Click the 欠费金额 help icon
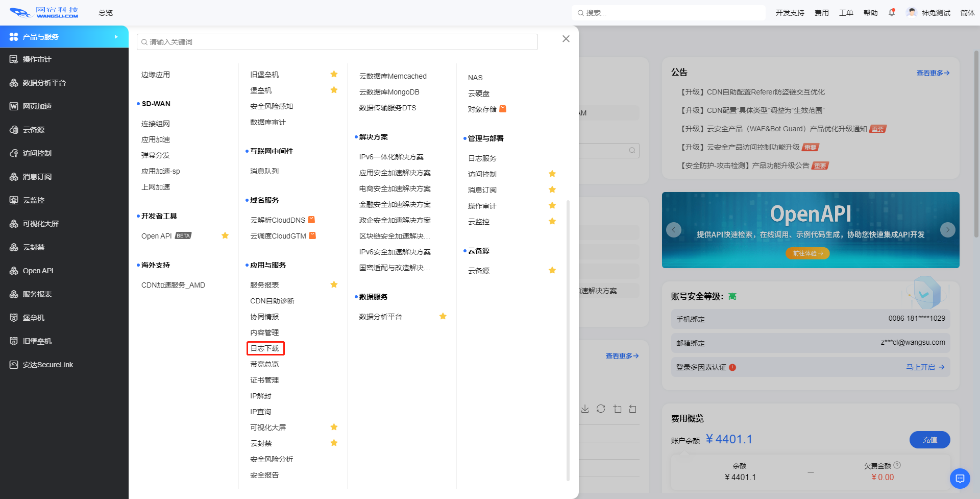The height and width of the screenshot is (499, 980). click(x=897, y=465)
